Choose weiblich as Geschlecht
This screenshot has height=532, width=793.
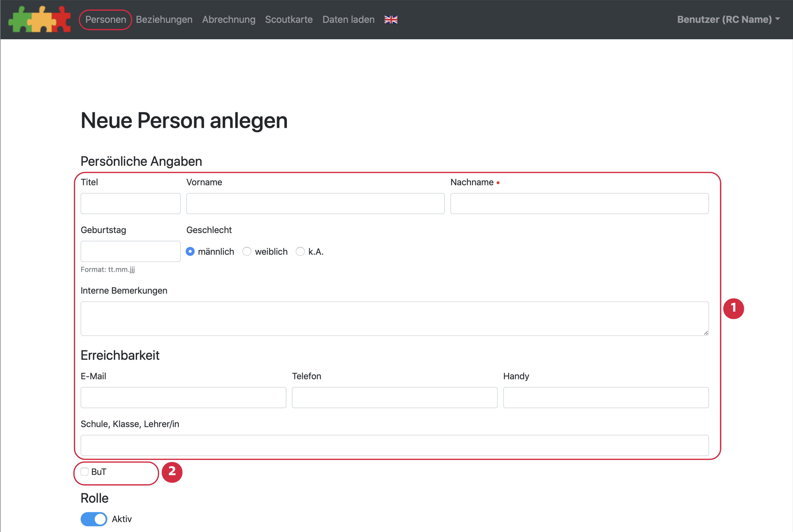point(247,251)
